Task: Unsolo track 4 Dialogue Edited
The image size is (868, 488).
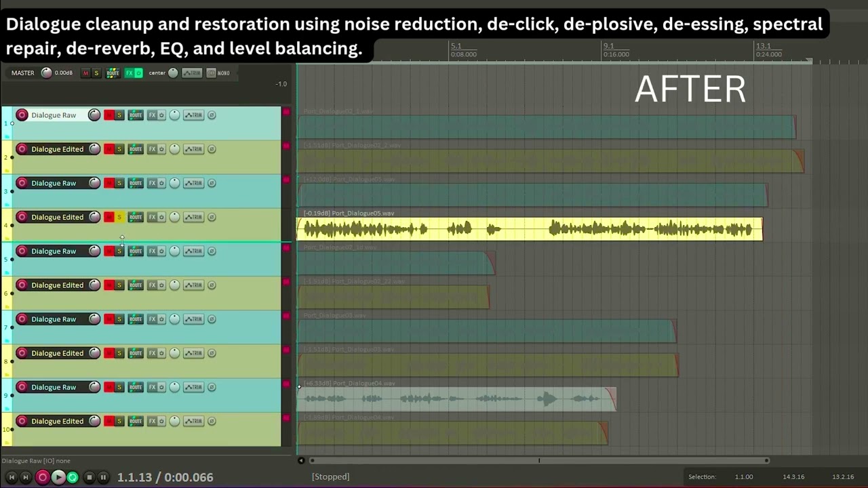Action: click(119, 217)
